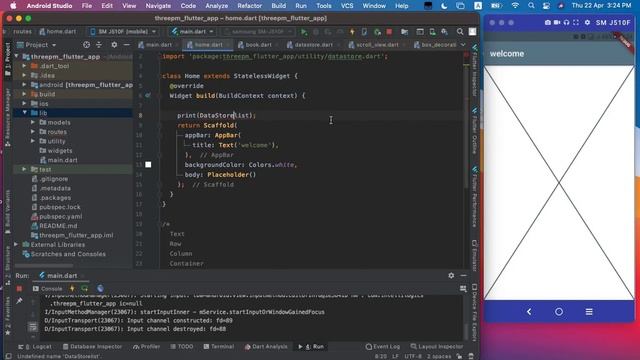The image size is (640, 360).
Task: Select the Console tab in Run panel
Action: [47, 289]
